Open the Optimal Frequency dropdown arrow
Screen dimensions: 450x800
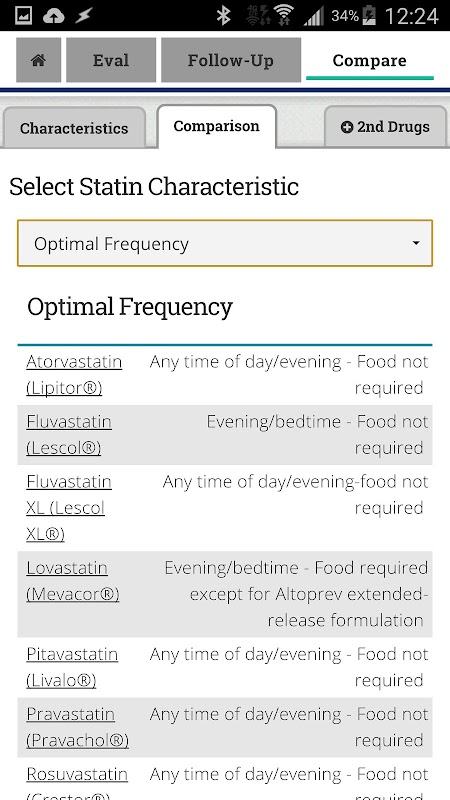coord(416,243)
